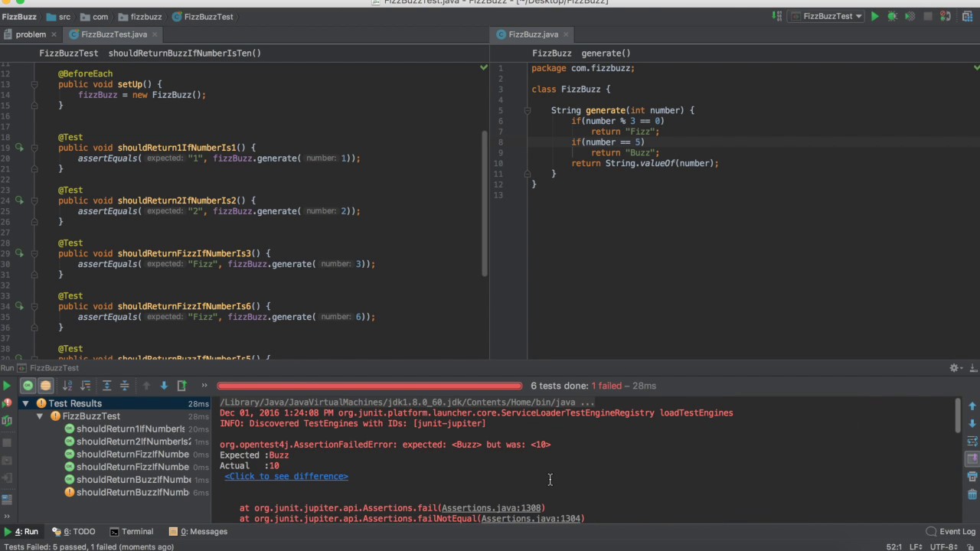Run the FizzBuzzTest configuration with the green play icon
Screen dimensions: 980x551
875,16
